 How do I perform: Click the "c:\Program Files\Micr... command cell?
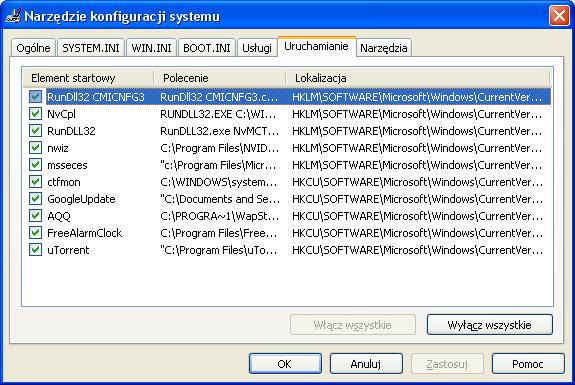(x=218, y=165)
